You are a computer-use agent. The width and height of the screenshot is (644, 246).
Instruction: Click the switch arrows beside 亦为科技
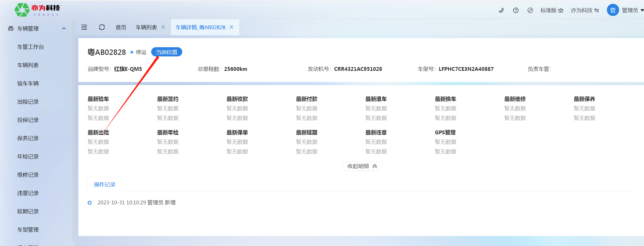597,10
